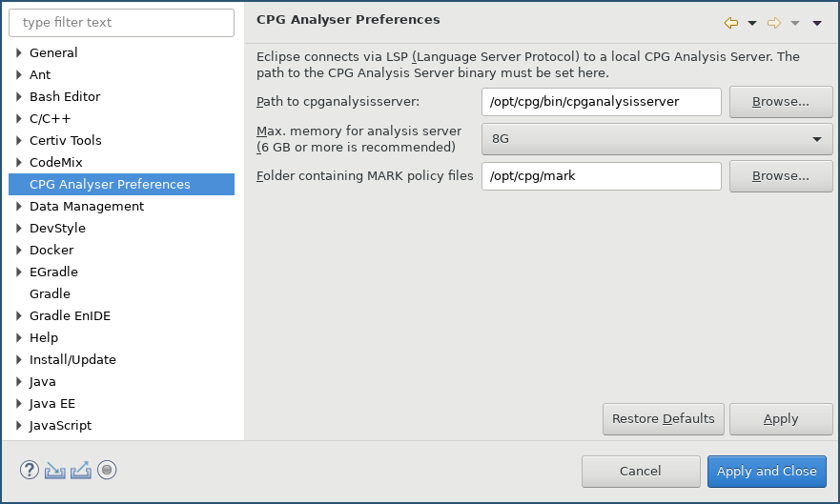Click the filter text search field
This screenshot has height=504, width=840.
(121, 23)
